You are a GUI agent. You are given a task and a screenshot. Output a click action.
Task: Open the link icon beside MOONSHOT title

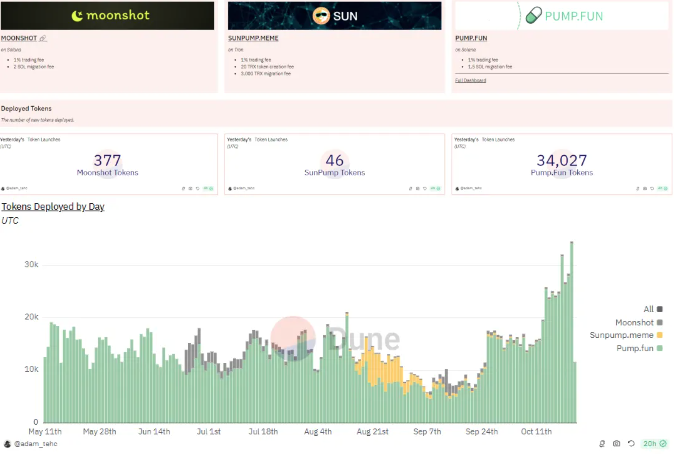pos(43,38)
